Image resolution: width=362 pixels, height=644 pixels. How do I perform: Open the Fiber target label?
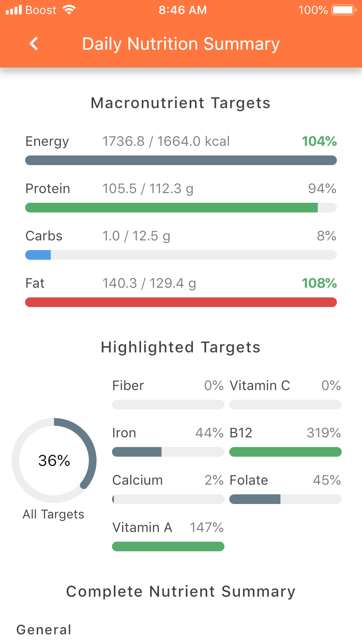click(128, 385)
